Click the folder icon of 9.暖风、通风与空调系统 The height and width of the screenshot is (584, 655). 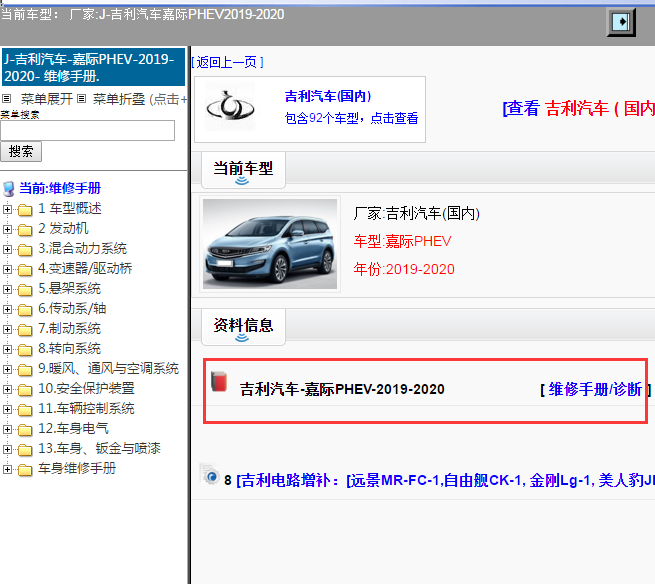(x=25, y=370)
